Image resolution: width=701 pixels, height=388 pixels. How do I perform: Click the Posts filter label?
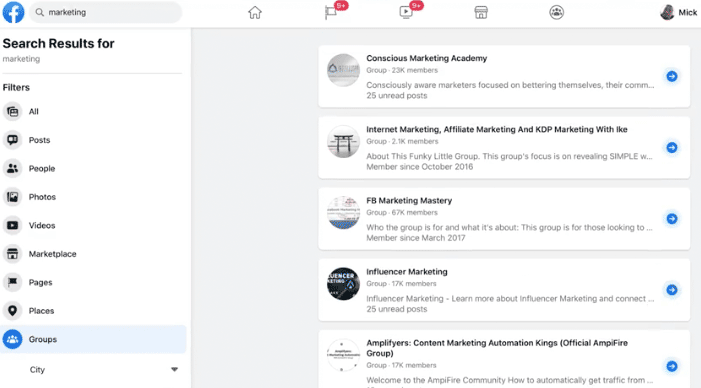39,140
